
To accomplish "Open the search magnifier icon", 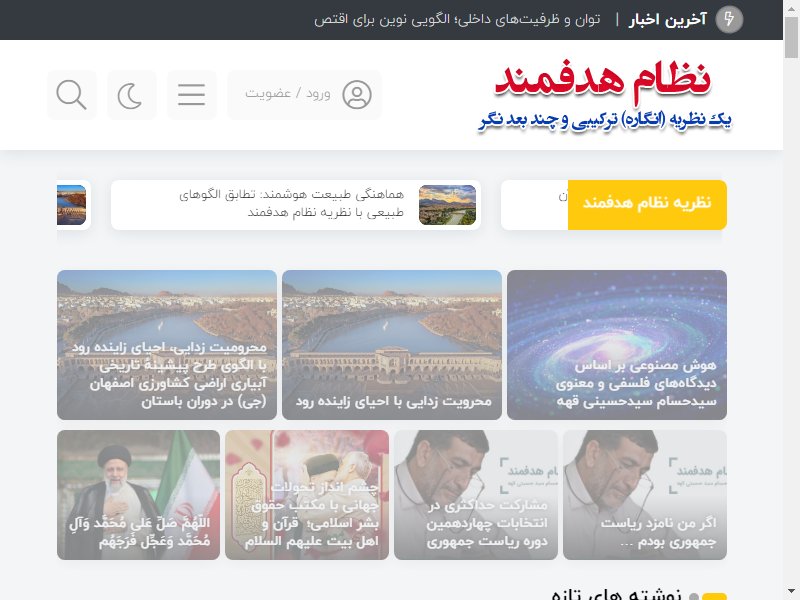I will (71, 95).
